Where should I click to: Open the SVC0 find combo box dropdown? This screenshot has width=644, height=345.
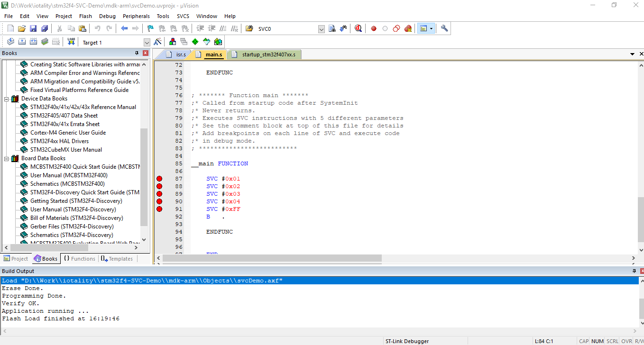(x=321, y=29)
